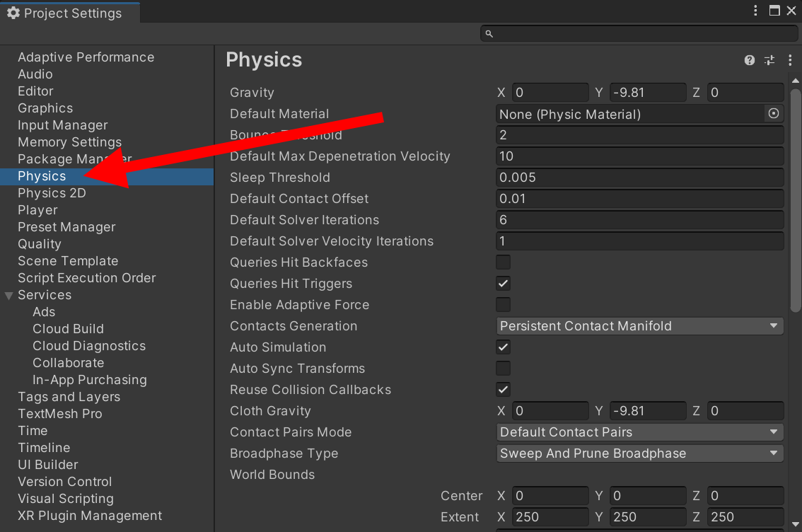Viewport: 802px width, 532px height.
Task: Open Physics settings three-dot menu
Action: (790, 60)
